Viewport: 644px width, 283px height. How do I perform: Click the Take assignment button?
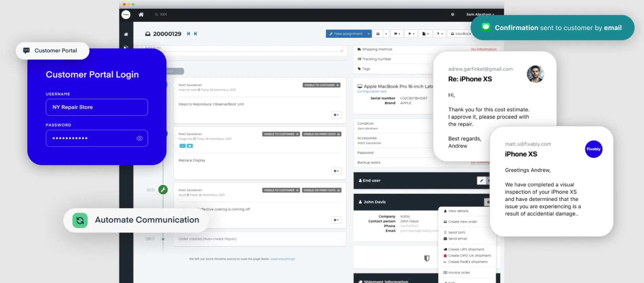click(x=346, y=34)
